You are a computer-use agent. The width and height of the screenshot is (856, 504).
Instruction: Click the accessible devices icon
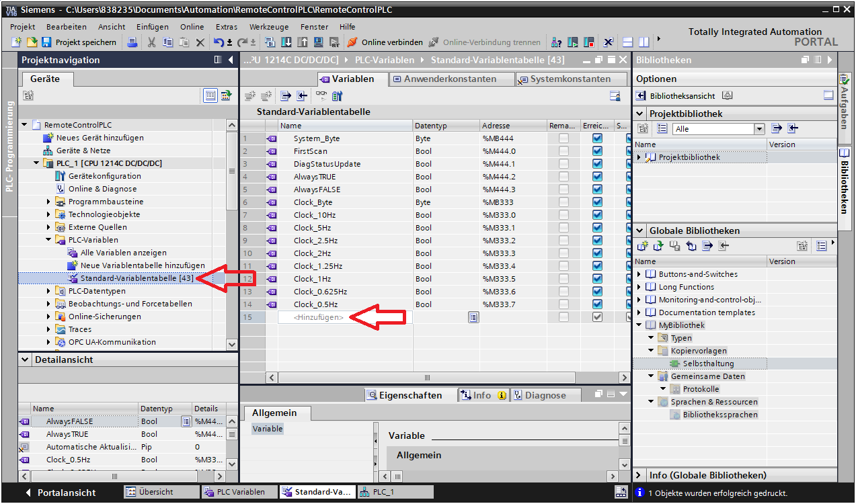(x=556, y=42)
